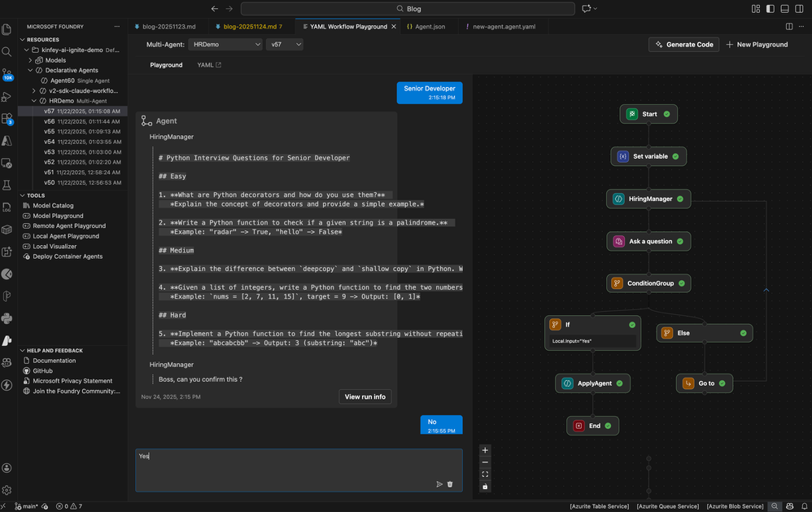
Task: Open the v57 version dropdown
Action: [284, 45]
